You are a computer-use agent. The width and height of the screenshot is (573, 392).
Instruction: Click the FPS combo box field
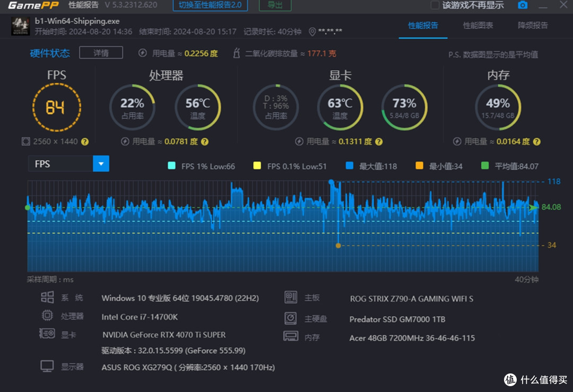tap(68, 164)
